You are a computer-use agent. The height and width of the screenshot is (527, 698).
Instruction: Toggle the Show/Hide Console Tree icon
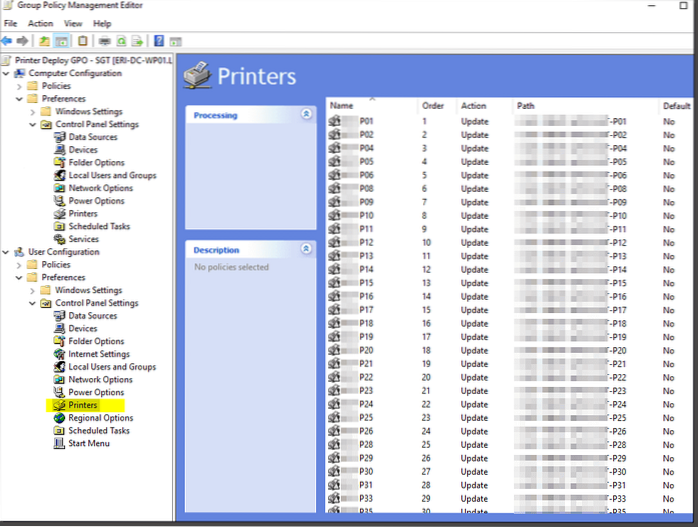pos(62,41)
